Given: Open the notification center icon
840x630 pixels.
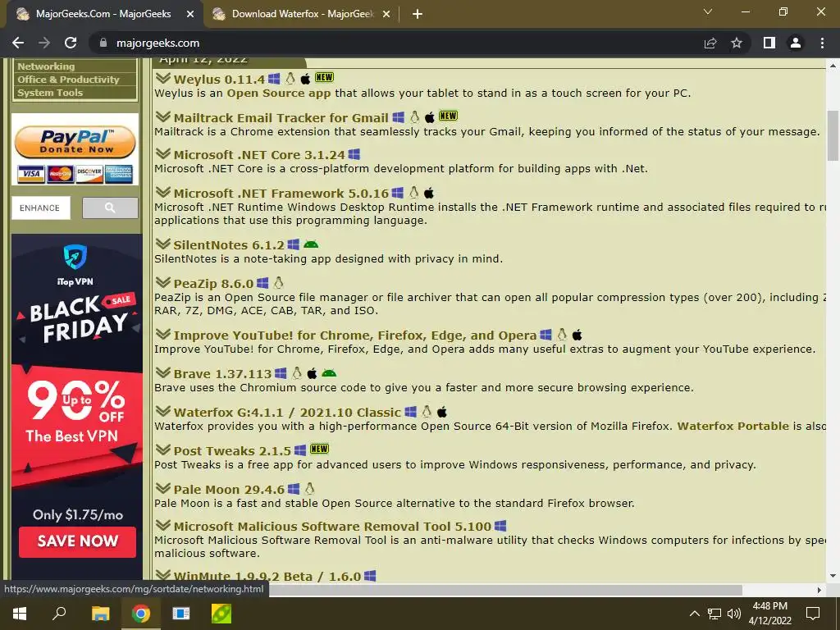Looking at the screenshot, I should (x=813, y=614).
